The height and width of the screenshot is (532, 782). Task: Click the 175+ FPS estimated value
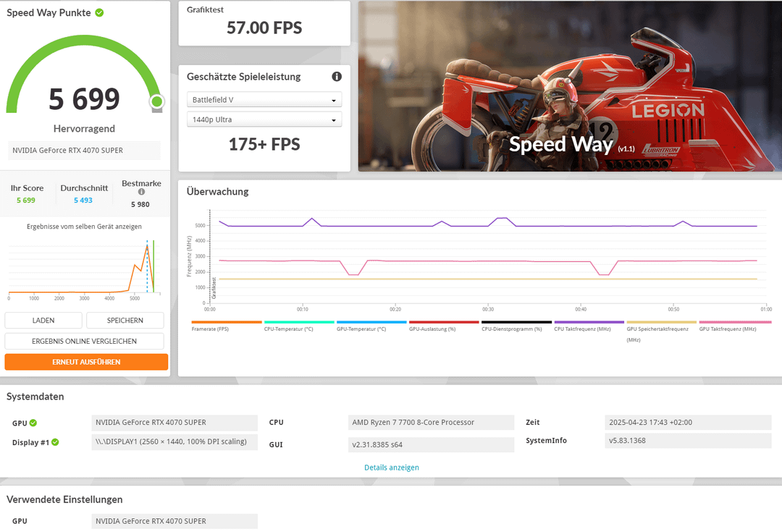click(x=264, y=145)
